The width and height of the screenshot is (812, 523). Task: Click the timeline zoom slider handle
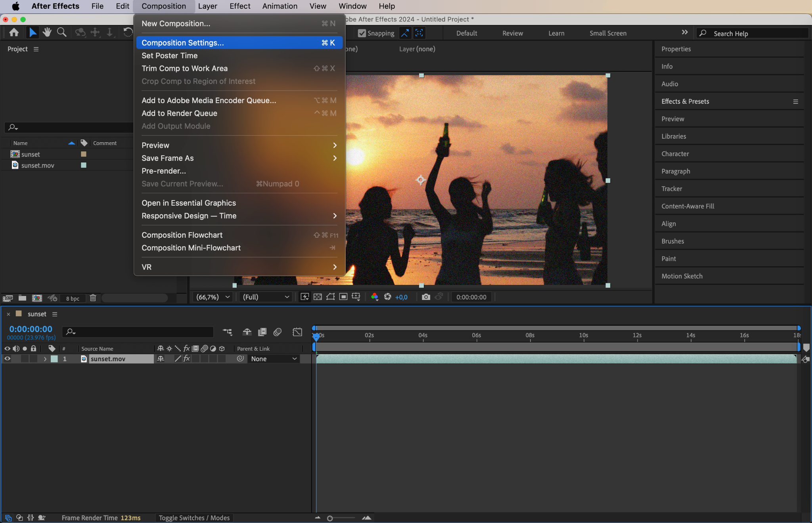[329, 518]
